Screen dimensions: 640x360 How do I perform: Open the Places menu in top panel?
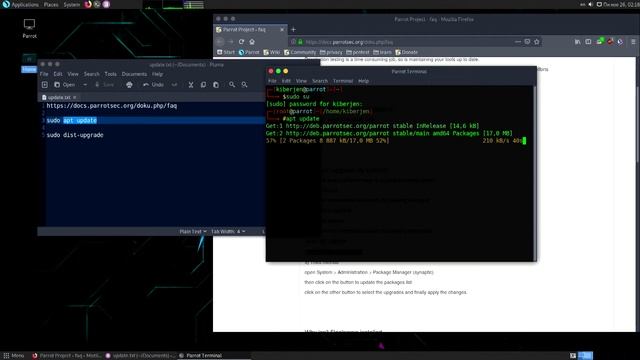[x=51, y=4]
